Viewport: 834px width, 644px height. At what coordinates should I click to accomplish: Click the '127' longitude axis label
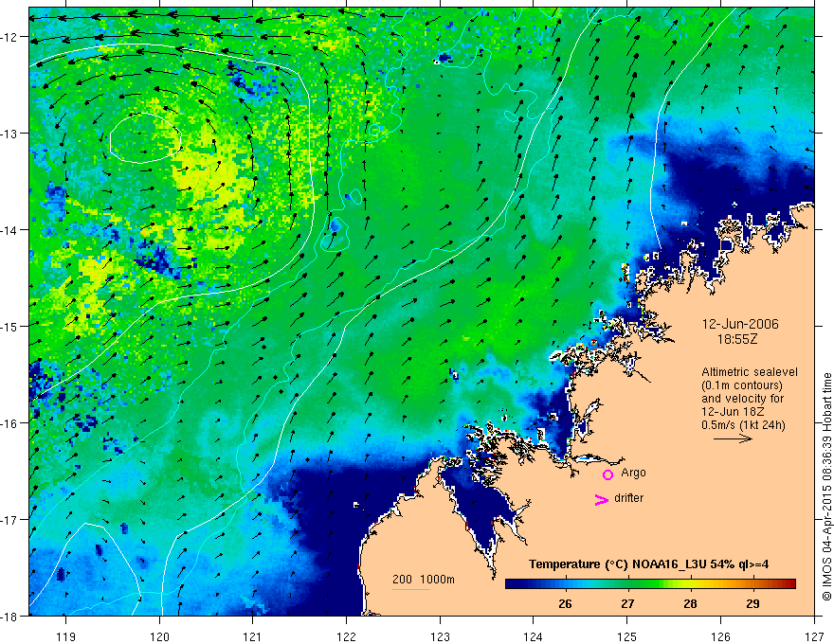[x=814, y=636]
